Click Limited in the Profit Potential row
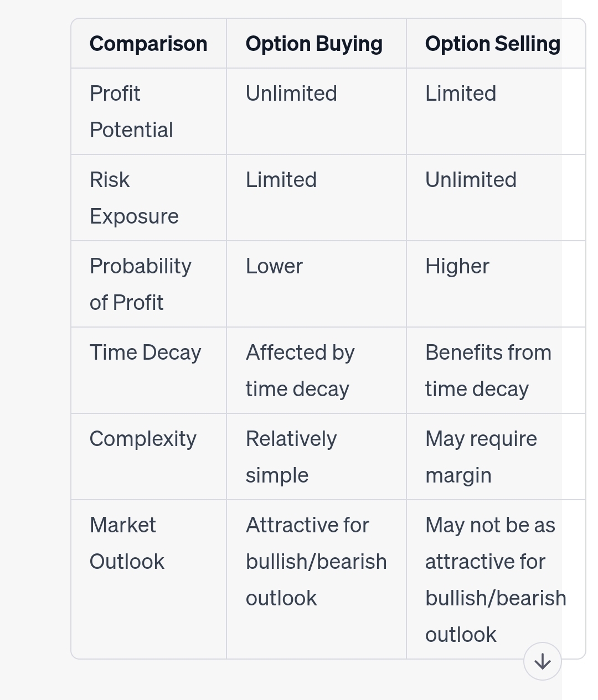 click(460, 94)
